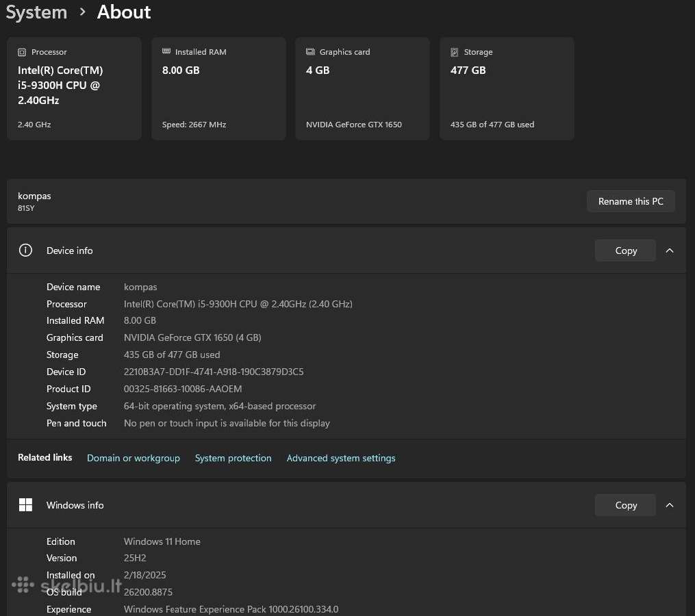The width and height of the screenshot is (695, 616).
Task: Click the 'Pen and touch' label
Action: pyautogui.click(x=76, y=424)
